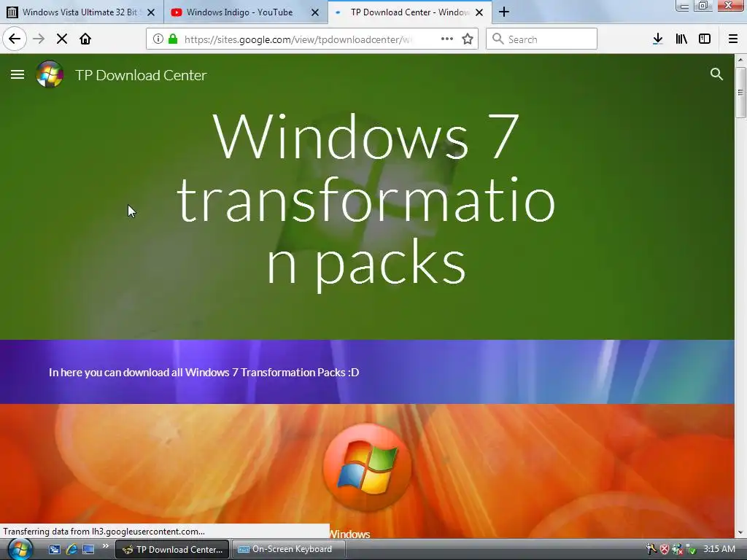Go back with the browser back arrow

15,39
